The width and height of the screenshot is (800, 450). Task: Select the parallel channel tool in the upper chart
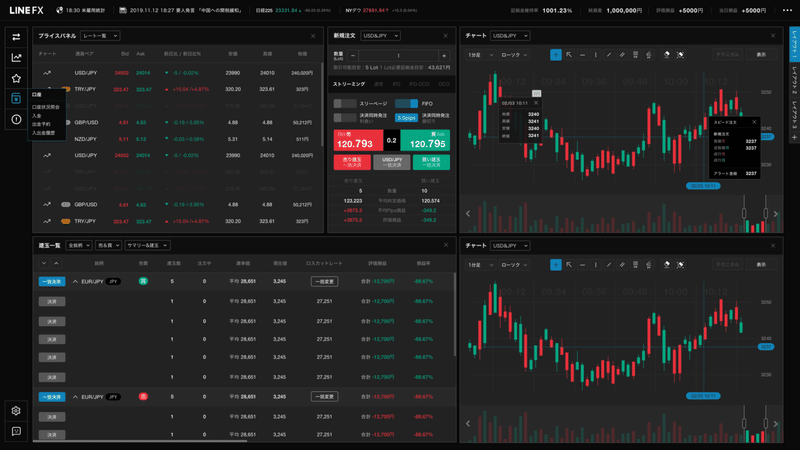point(622,55)
